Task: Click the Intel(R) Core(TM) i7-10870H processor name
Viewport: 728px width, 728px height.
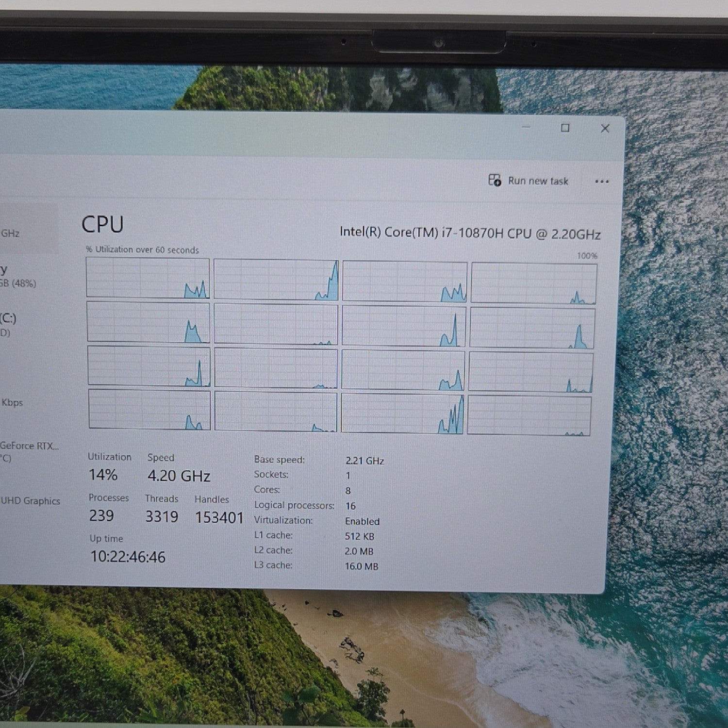Action: [x=470, y=233]
